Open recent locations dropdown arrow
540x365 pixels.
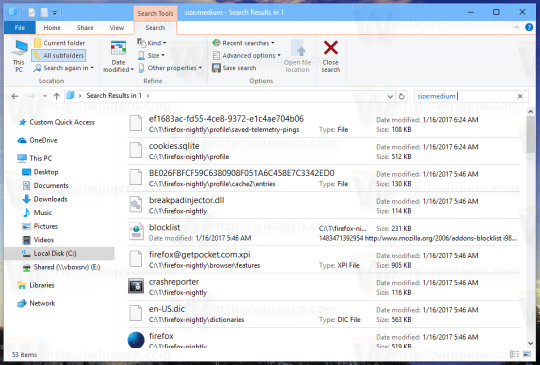pos(45,96)
